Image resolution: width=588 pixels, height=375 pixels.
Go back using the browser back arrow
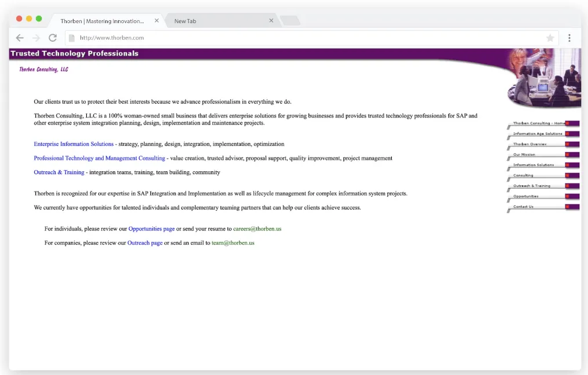click(x=20, y=38)
